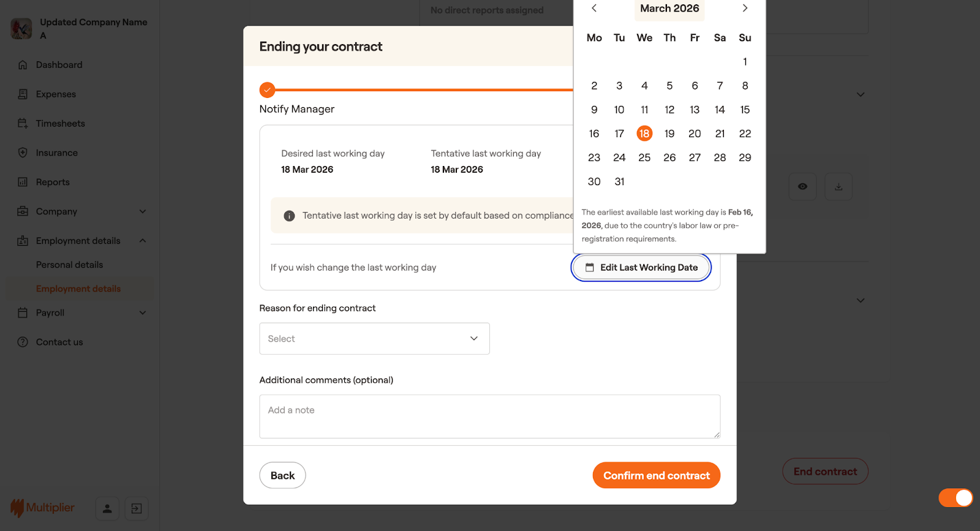Click the eye preview icon button
The height and width of the screenshot is (531, 980).
point(802,187)
